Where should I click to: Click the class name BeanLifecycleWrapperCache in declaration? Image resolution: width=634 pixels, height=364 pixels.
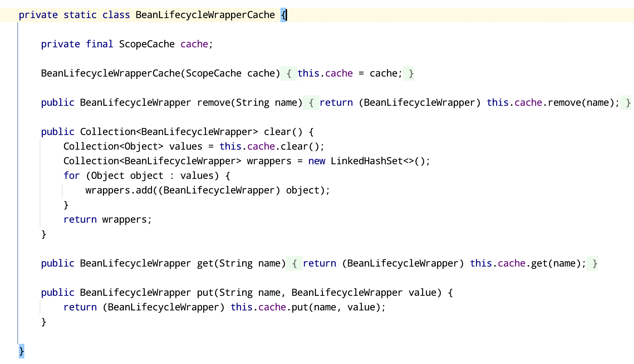click(x=205, y=15)
